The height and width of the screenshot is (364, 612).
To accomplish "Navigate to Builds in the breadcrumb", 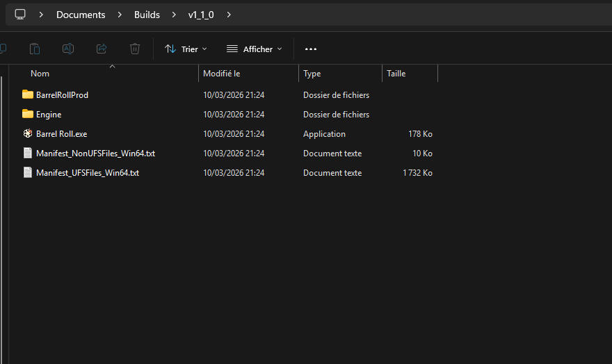I will pyautogui.click(x=147, y=15).
